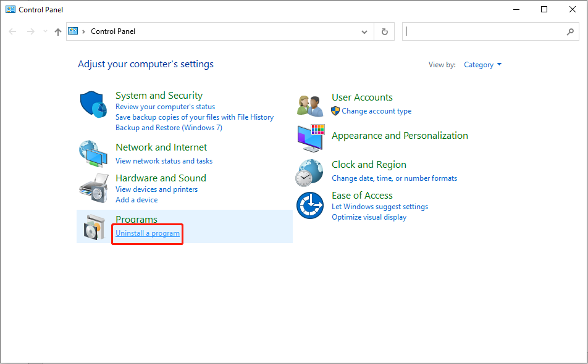Open Backup and Restore (Windows 7)
The height and width of the screenshot is (364, 588).
(x=169, y=128)
